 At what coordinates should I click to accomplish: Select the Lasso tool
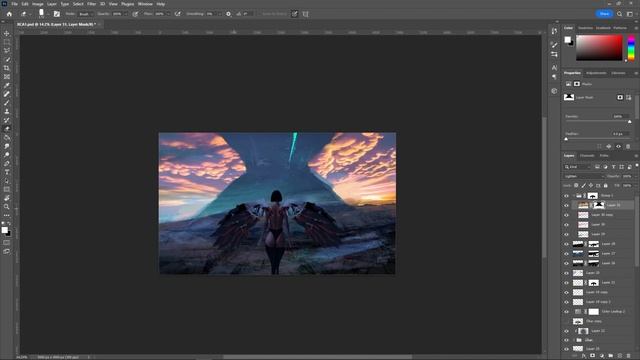(x=7, y=51)
